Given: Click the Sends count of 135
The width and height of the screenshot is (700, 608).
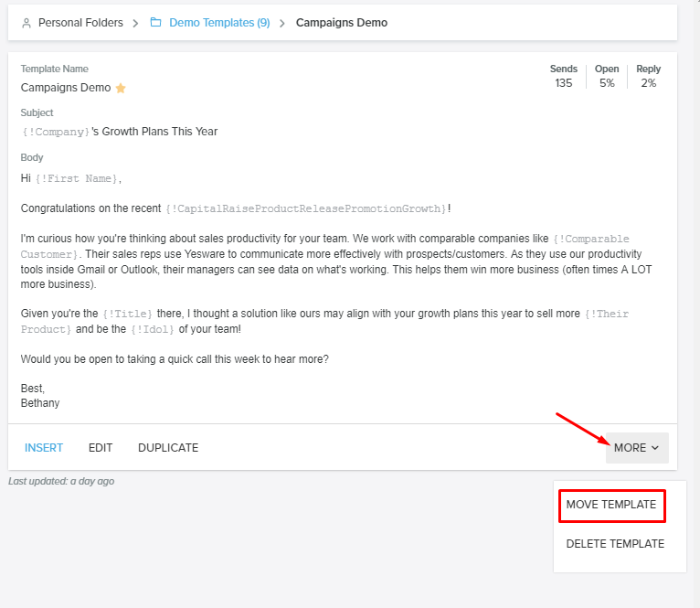Looking at the screenshot, I should [x=564, y=83].
